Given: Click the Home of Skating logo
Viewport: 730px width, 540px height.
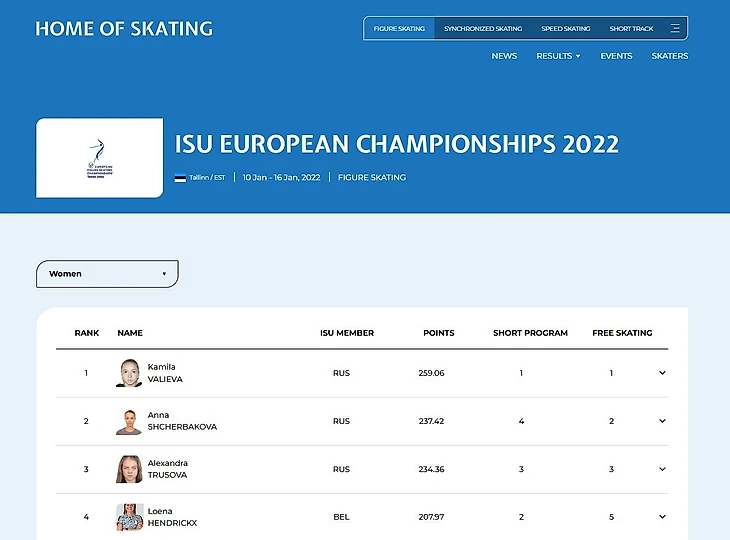Looking at the screenshot, I should pos(124,29).
